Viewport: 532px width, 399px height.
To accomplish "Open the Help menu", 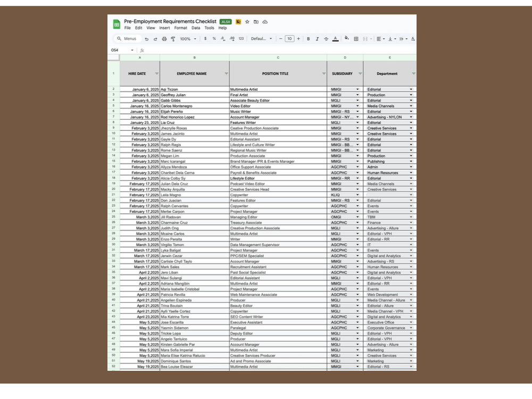I will click(222, 28).
